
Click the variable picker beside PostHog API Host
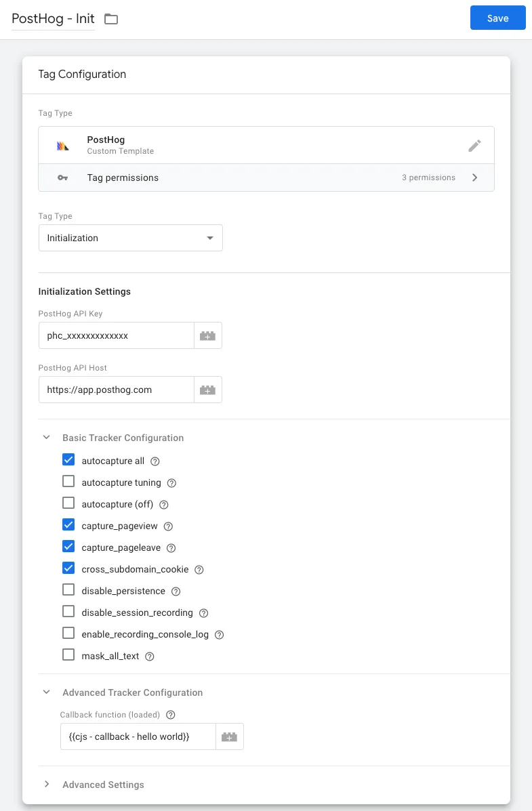point(208,390)
